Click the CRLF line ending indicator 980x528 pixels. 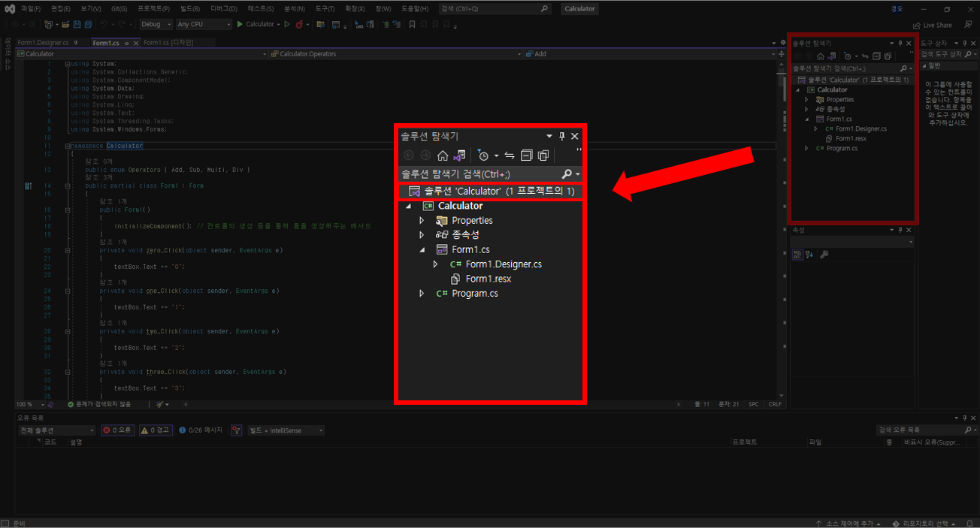[x=775, y=404]
